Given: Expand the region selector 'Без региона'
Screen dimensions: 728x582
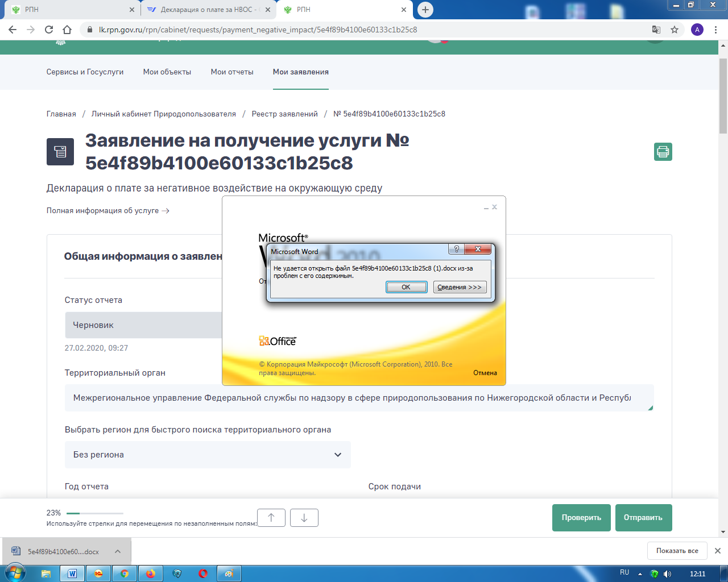Looking at the screenshot, I should tap(208, 455).
